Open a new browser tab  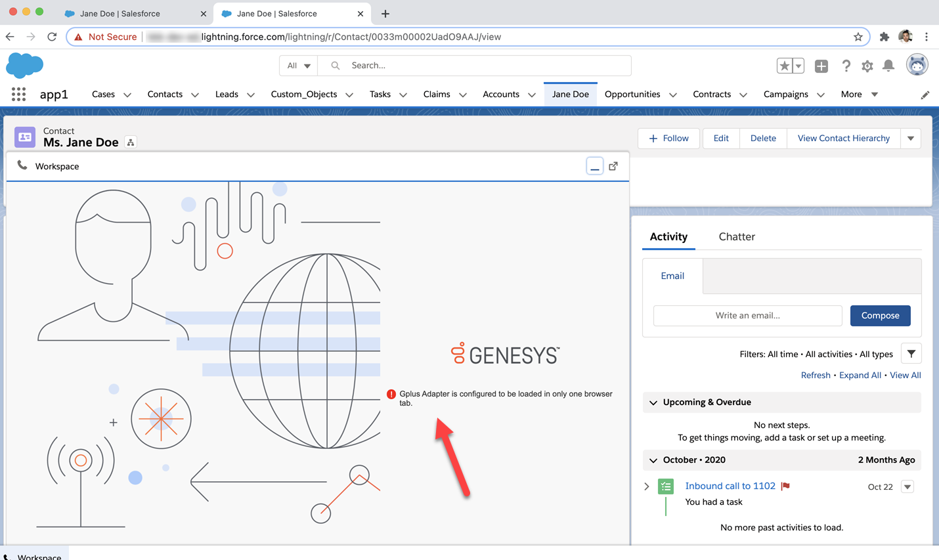click(385, 13)
